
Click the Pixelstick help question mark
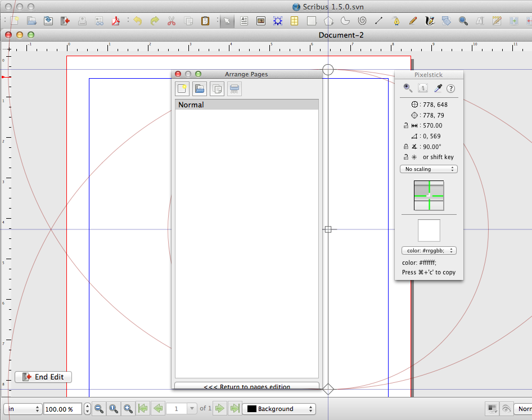pyautogui.click(x=450, y=88)
